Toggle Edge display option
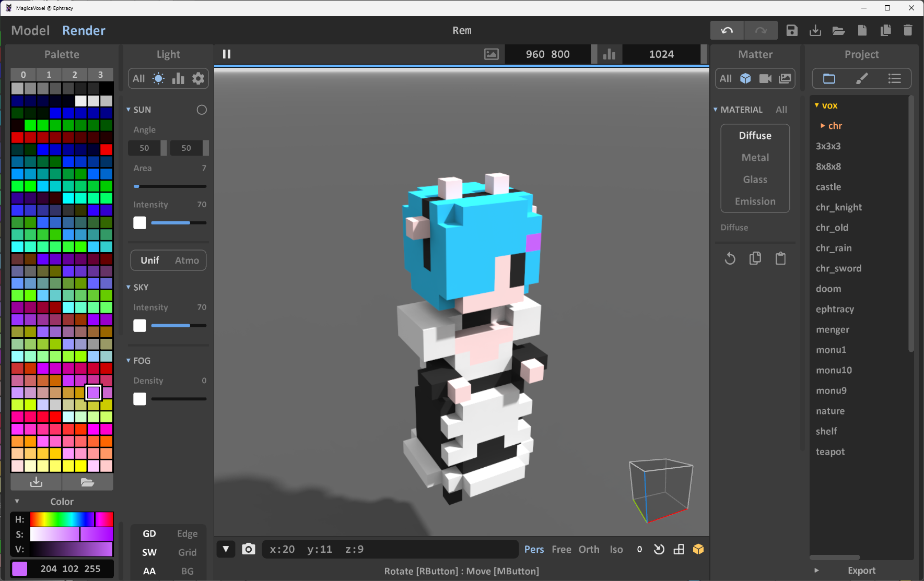Viewport: 924px width, 581px height. click(x=187, y=533)
